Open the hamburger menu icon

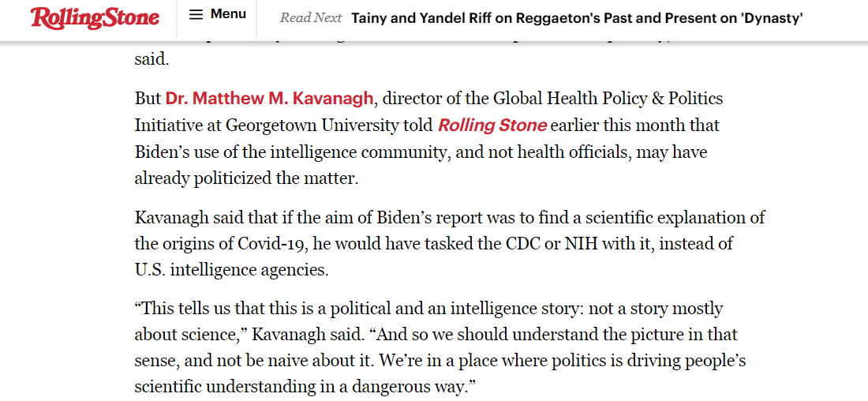point(196,15)
